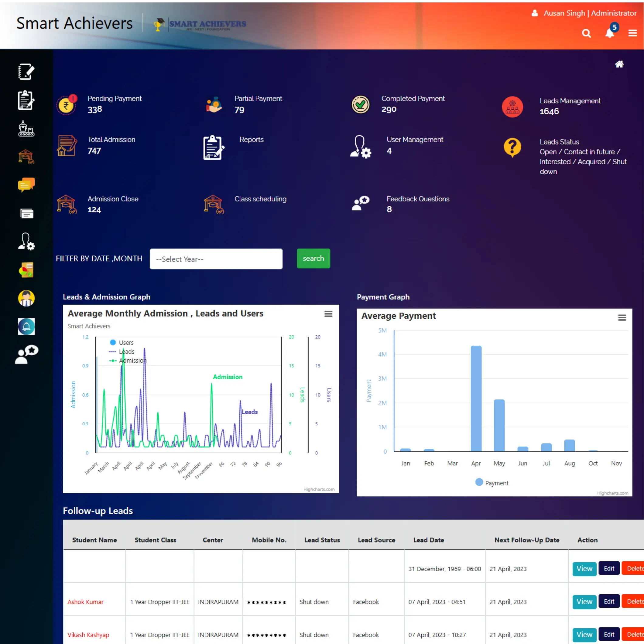The width and height of the screenshot is (644, 644).
Task: Open the Select Year dropdown
Action: coord(216,259)
